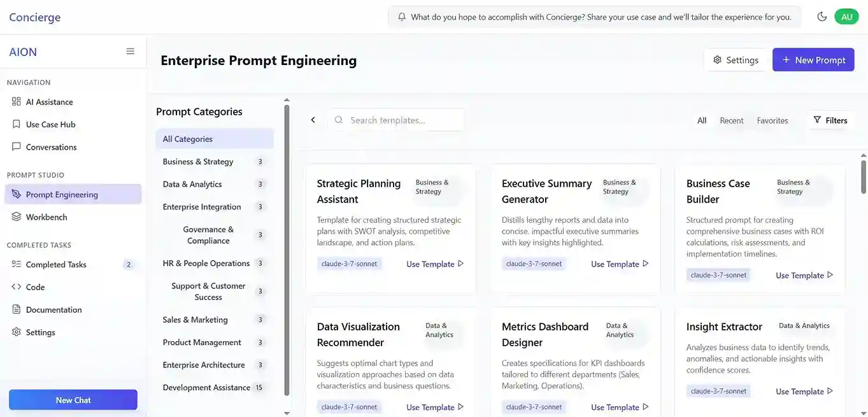Viewport: 868px width, 417px height.
Task: Use the Strategic Planning Assistant template
Action: 435,264
